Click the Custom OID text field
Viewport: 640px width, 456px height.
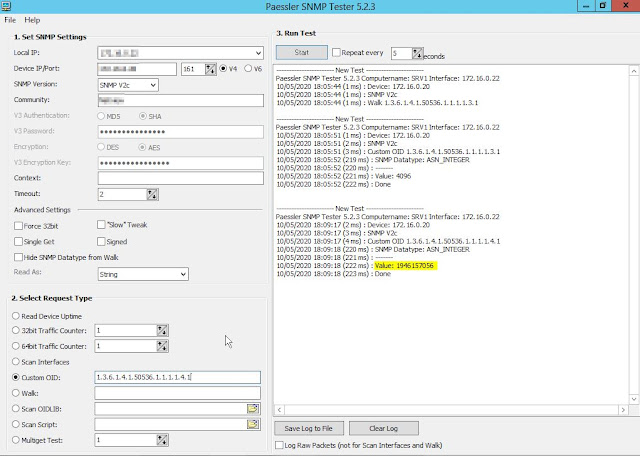tap(177, 378)
